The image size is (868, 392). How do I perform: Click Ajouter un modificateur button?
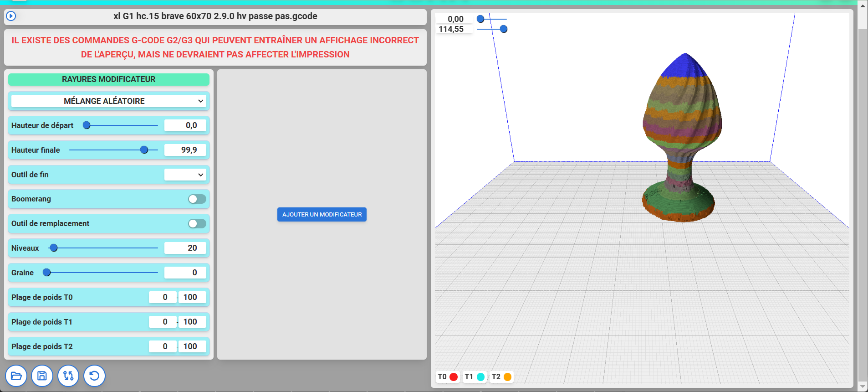(322, 215)
